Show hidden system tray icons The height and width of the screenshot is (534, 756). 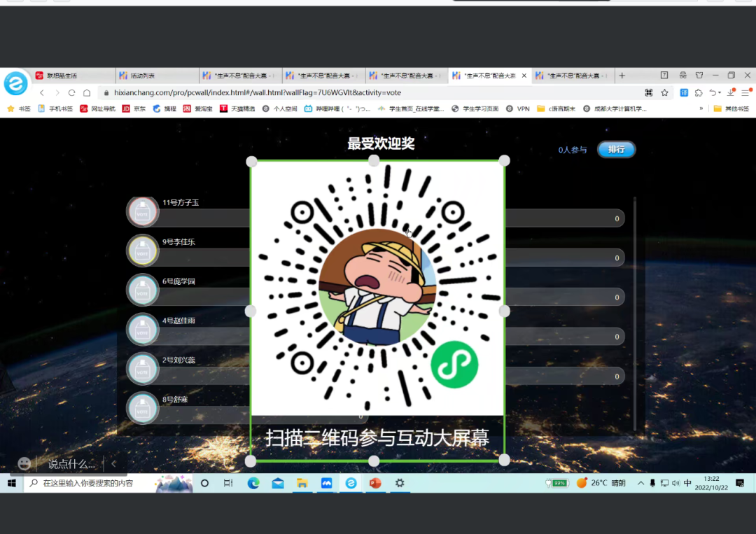640,483
